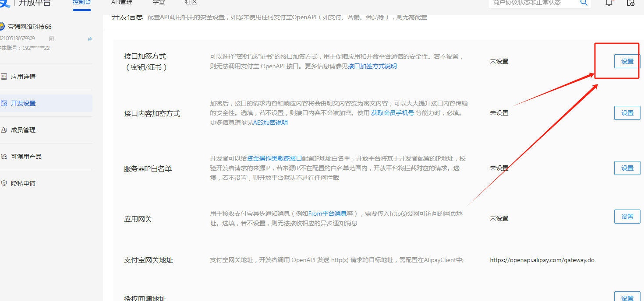Viewport: 644px width, 301px height.
Task: Click the 接口内容加密方式 row label
Action: point(152,113)
